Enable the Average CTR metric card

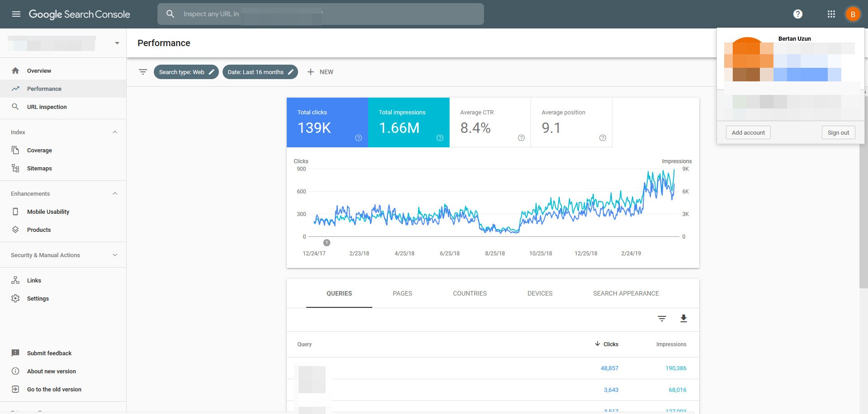490,122
